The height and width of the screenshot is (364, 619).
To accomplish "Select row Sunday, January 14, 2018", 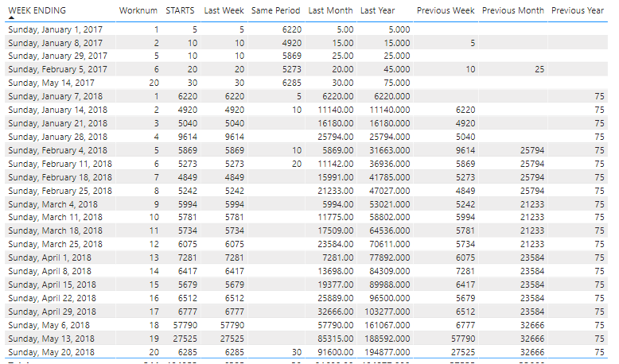I will pos(306,110).
